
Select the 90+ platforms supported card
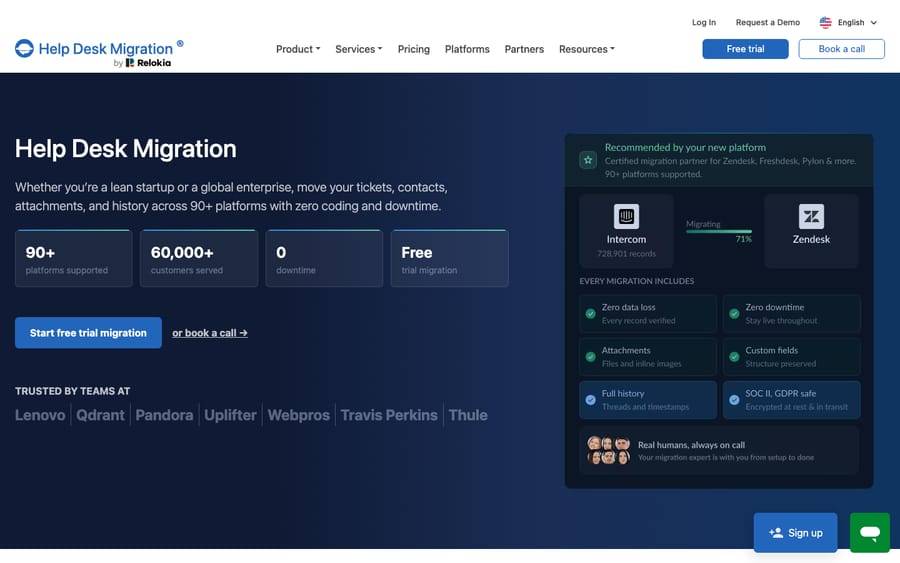(73, 258)
